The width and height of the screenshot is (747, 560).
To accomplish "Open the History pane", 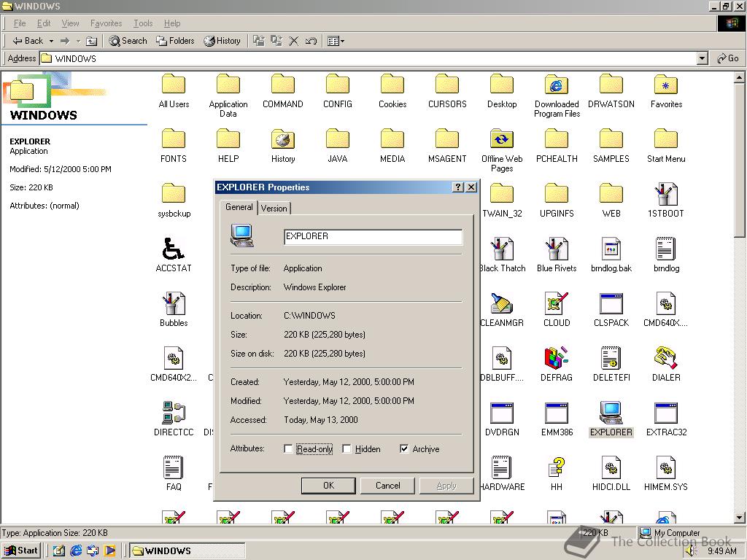I will point(222,41).
